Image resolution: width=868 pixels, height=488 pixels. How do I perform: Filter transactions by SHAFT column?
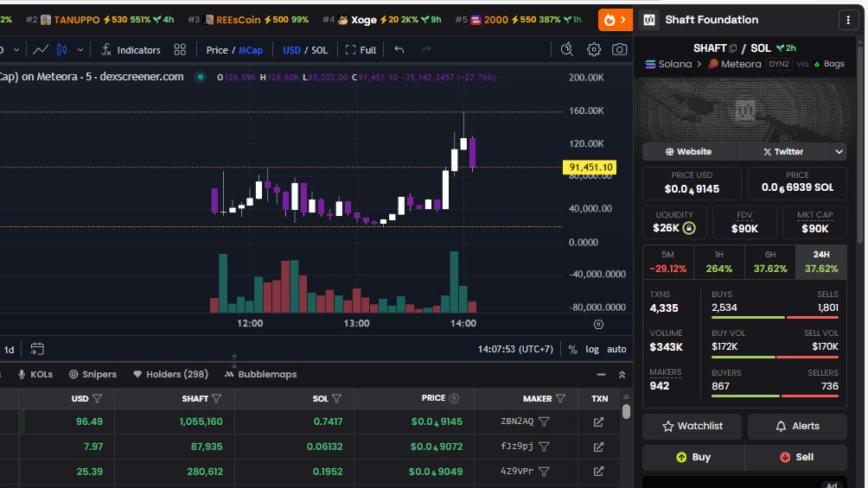click(216, 398)
